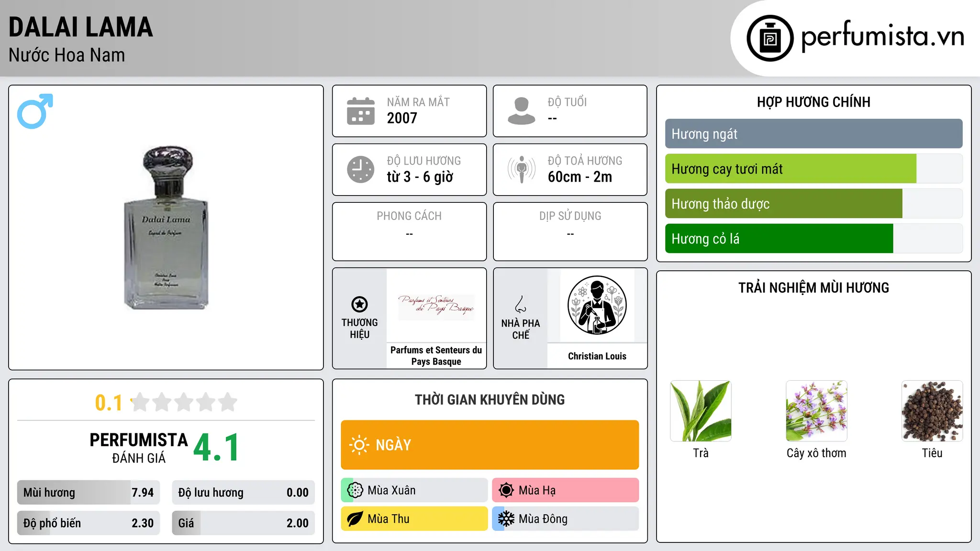The image size is (980, 551).
Task: Open the Dalai Lama perfume bottle image
Action: click(166, 228)
